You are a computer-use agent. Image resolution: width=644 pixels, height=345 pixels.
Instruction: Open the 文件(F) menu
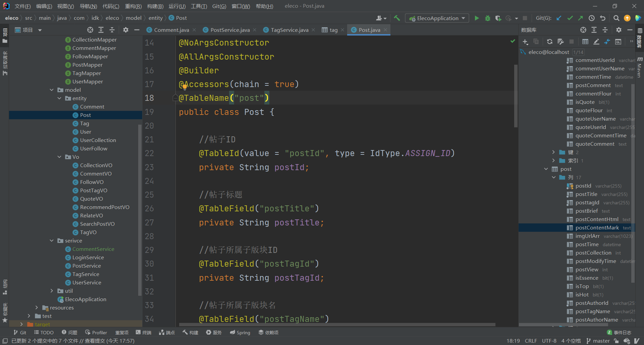tap(22, 6)
